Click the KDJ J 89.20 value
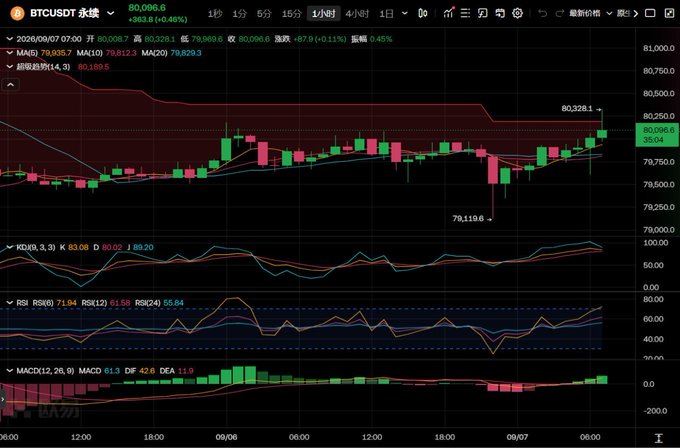 click(x=143, y=247)
